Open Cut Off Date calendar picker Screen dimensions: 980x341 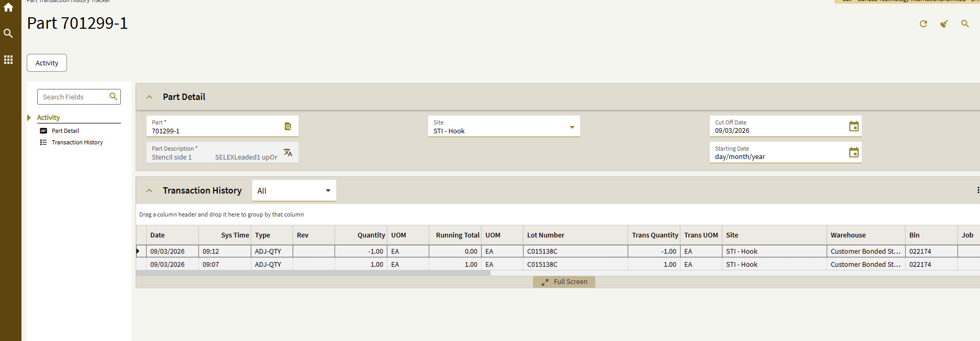pos(854,127)
